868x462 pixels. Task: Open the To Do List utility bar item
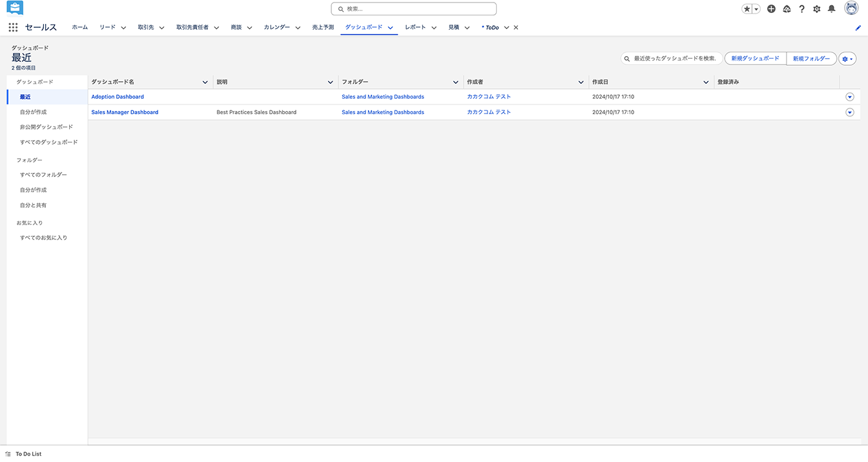click(23, 454)
